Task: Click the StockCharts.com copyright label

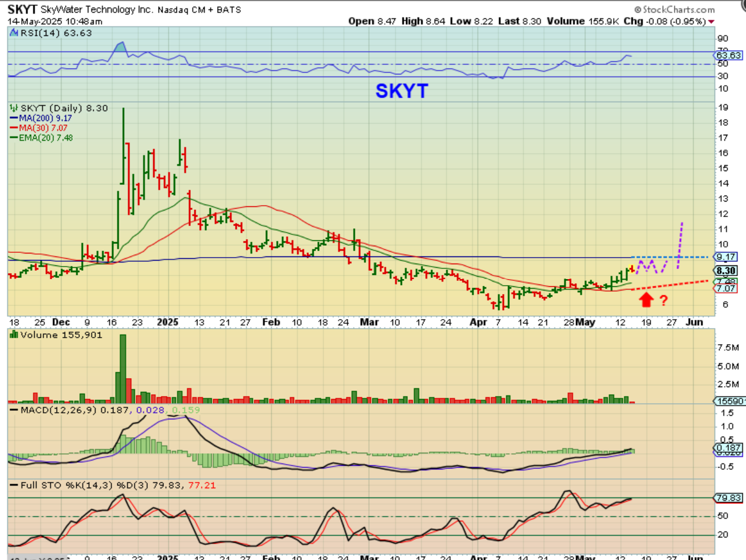Action: [x=674, y=10]
